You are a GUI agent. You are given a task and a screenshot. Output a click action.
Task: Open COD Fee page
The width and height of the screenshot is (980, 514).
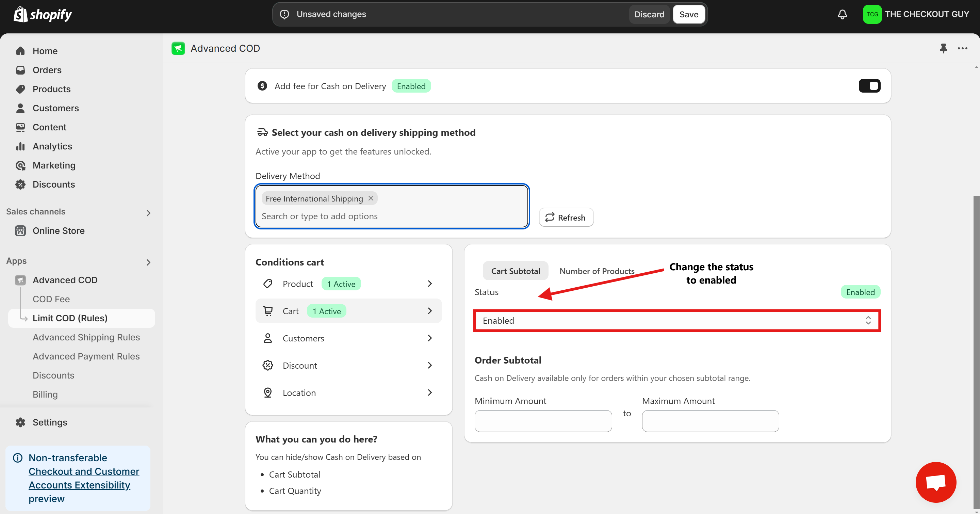pyautogui.click(x=51, y=299)
